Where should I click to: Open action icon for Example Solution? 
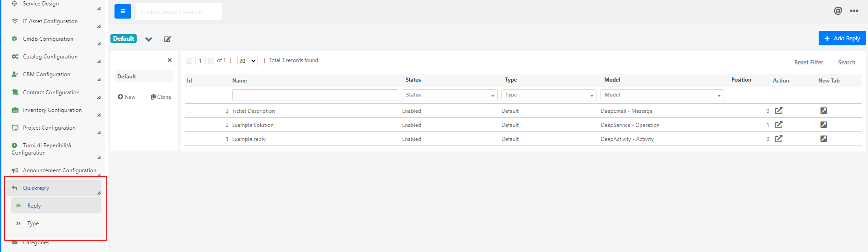[x=779, y=125]
